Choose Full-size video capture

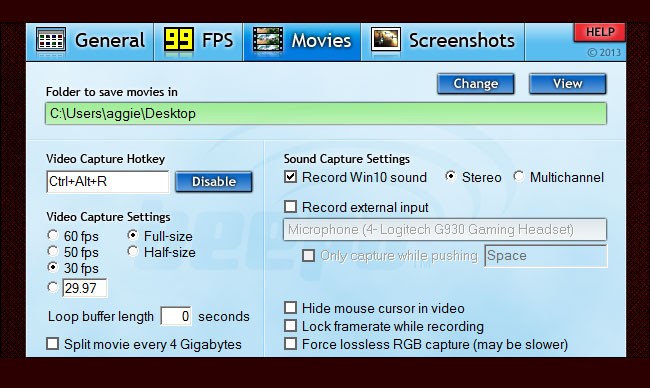pos(133,235)
